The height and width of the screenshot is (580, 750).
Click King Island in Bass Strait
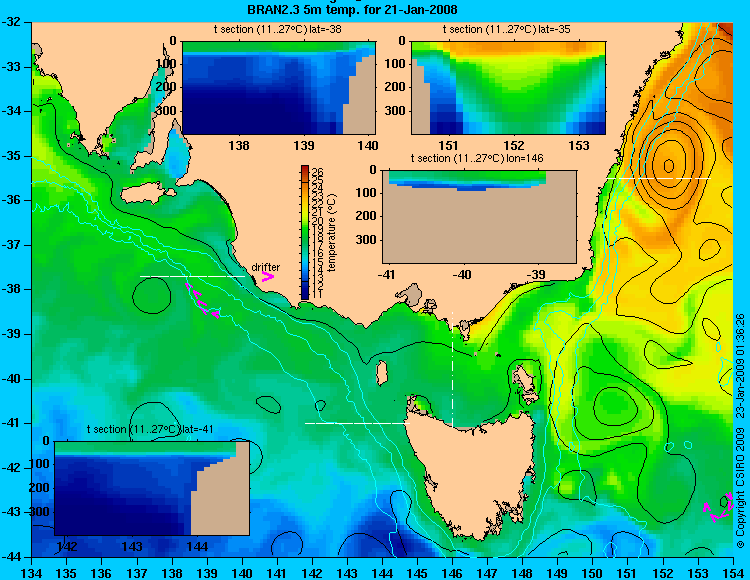coord(381,373)
